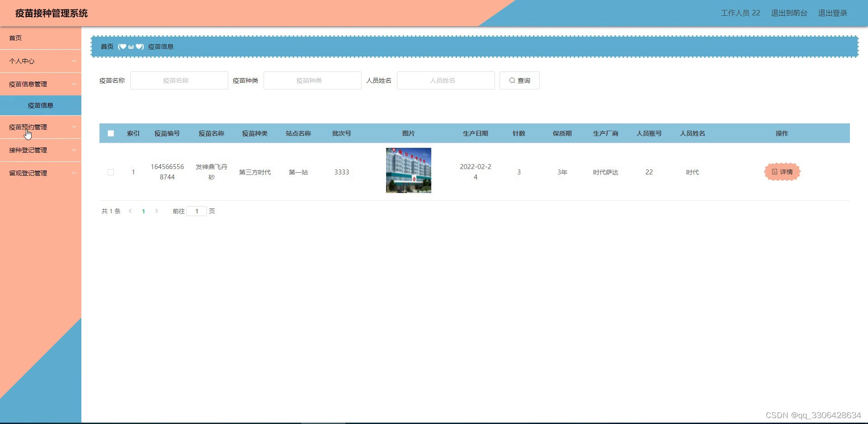Open the vaccine image thumbnail
The height and width of the screenshot is (424, 868).
tap(409, 170)
